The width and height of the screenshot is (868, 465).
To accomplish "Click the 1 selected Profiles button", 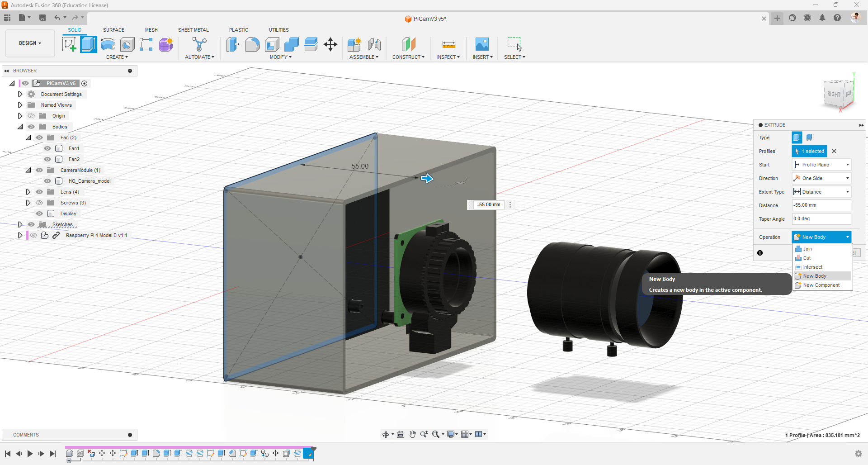I will 809,151.
